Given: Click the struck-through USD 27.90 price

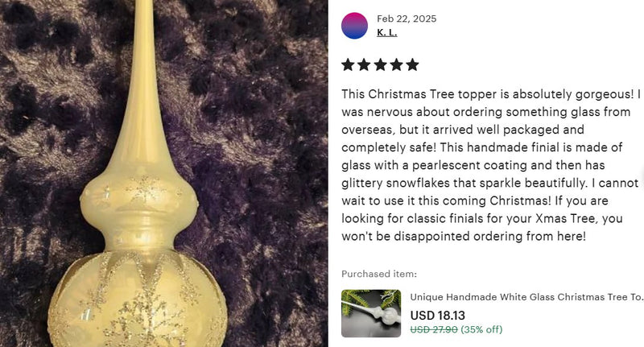Looking at the screenshot, I should click(434, 329).
